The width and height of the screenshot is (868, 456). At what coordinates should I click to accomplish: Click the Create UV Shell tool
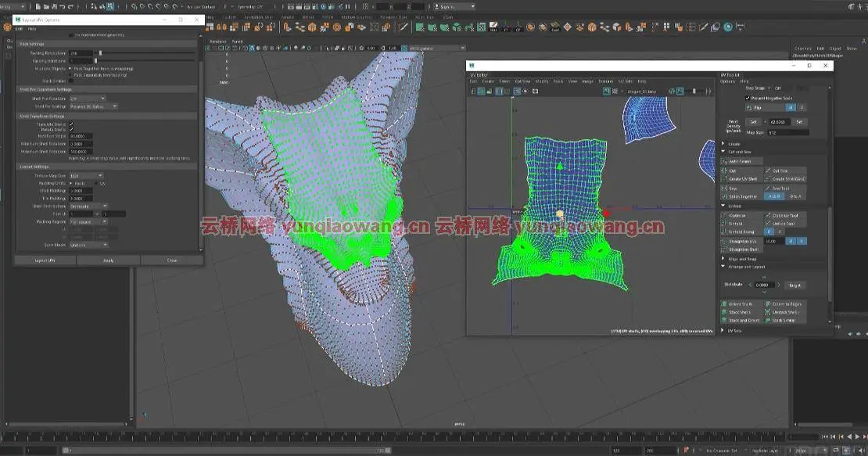coord(741,179)
